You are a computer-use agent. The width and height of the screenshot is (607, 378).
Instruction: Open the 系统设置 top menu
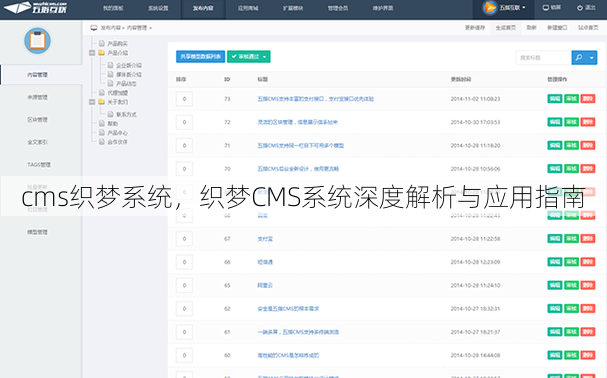158,8
